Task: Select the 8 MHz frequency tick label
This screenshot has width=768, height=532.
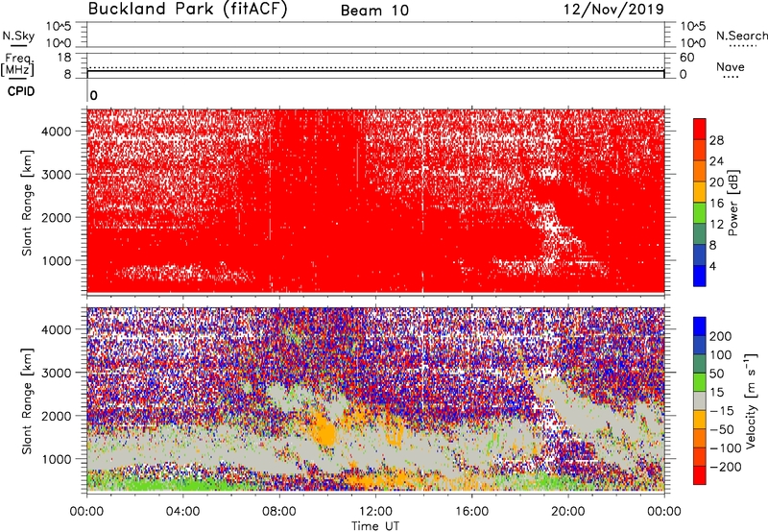Action: [x=67, y=75]
